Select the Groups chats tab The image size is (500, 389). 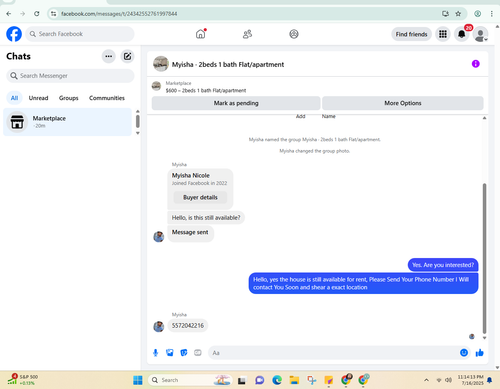pyautogui.click(x=69, y=98)
